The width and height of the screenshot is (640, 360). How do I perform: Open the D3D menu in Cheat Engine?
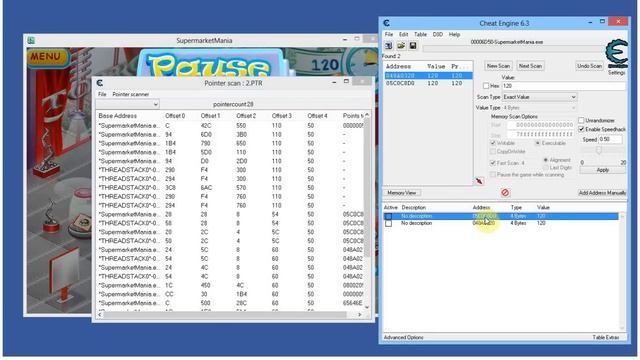pyautogui.click(x=438, y=35)
